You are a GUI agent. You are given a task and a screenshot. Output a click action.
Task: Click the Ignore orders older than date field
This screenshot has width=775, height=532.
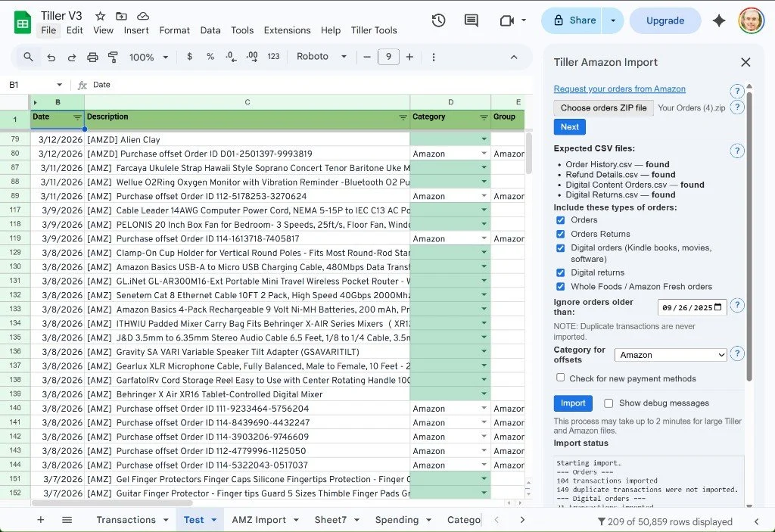[693, 307]
